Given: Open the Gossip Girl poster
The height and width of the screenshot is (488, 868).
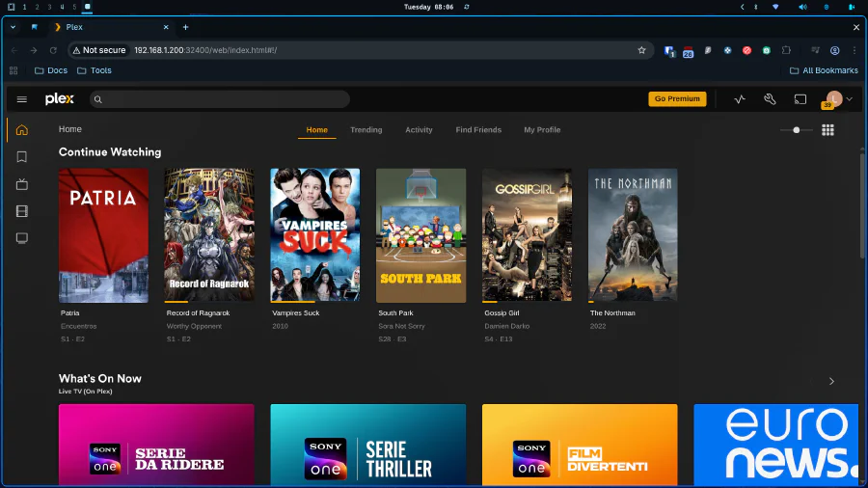Looking at the screenshot, I should [x=527, y=235].
